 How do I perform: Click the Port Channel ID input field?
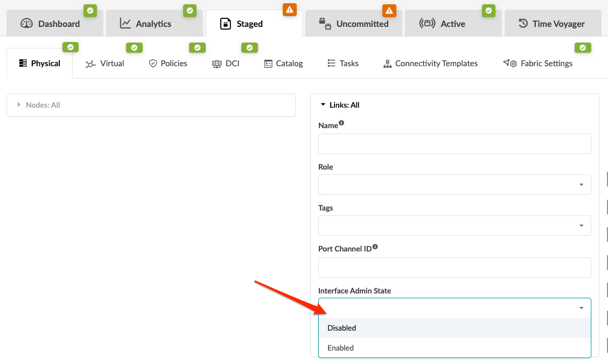[455, 268]
